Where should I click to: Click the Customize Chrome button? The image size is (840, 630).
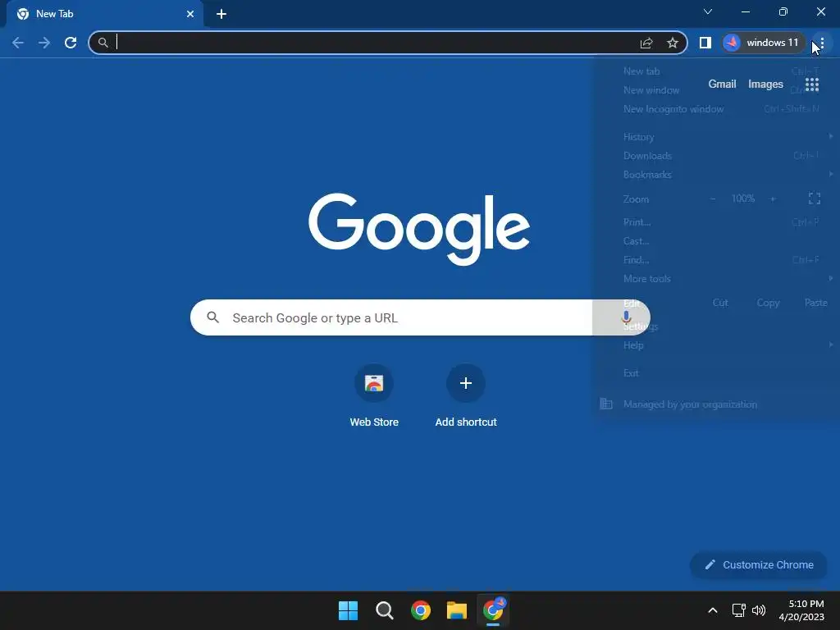[759, 564]
